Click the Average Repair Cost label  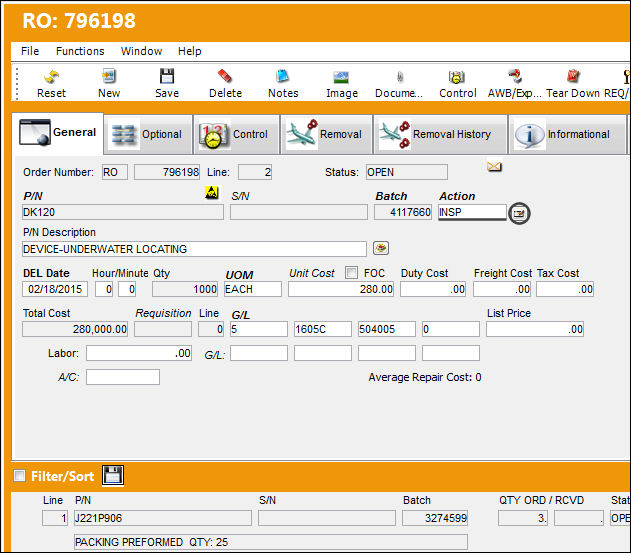[x=425, y=377]
